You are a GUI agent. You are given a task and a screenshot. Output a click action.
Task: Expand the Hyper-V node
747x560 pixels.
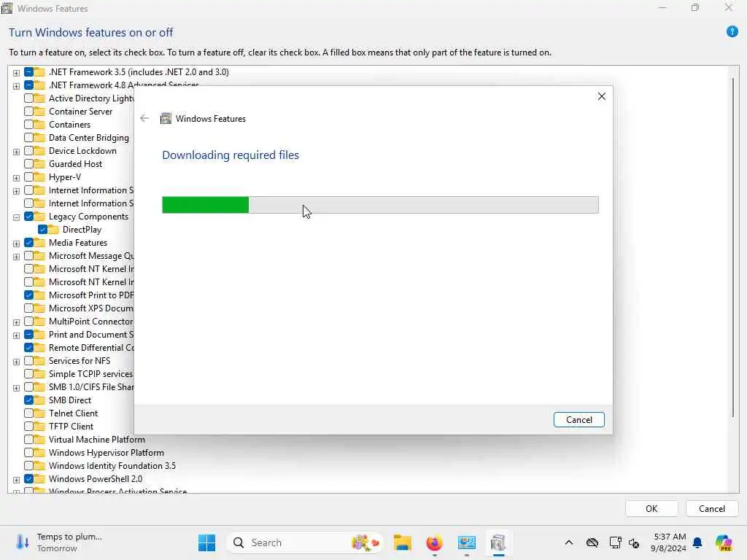pos(16,178)
